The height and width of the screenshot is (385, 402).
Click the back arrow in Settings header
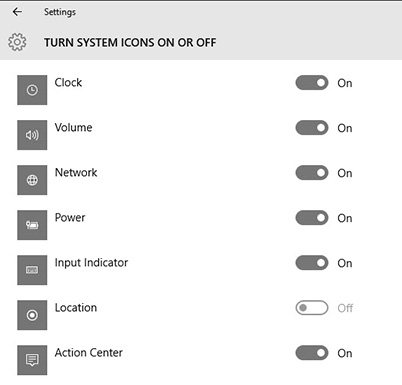[x=17, y=12]
